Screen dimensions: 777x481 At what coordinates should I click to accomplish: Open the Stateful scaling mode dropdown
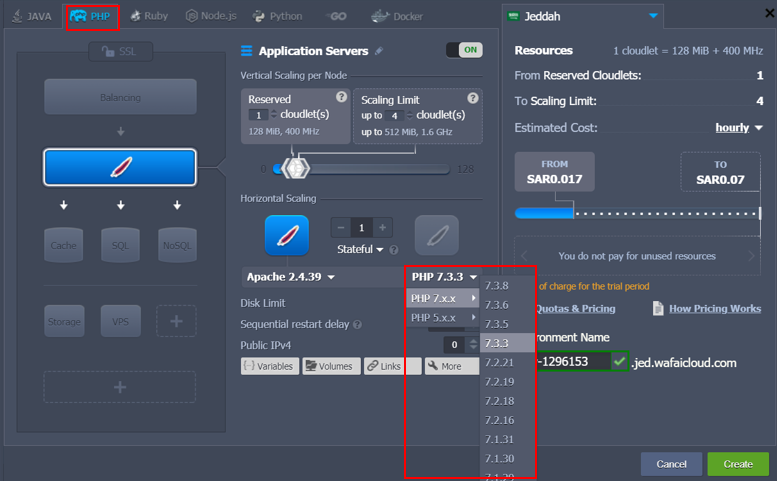pyautogui.click(x=360, y=249)
